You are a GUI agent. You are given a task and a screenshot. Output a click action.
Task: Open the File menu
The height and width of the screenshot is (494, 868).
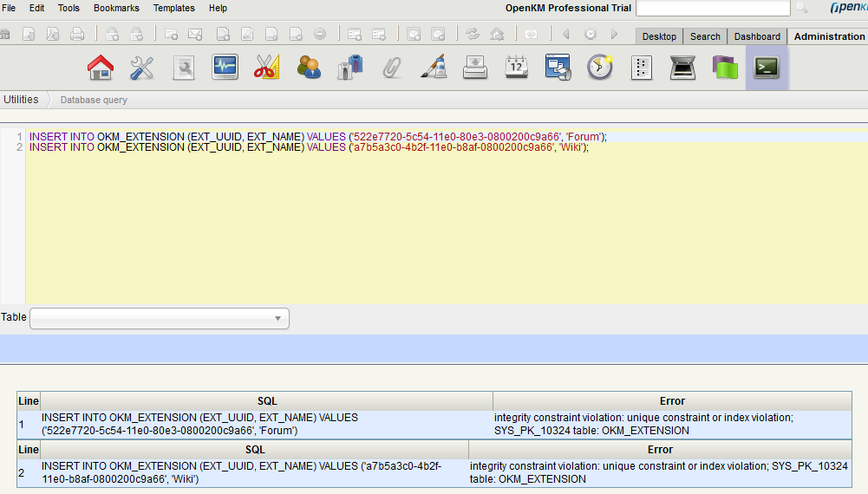(10, 8)
